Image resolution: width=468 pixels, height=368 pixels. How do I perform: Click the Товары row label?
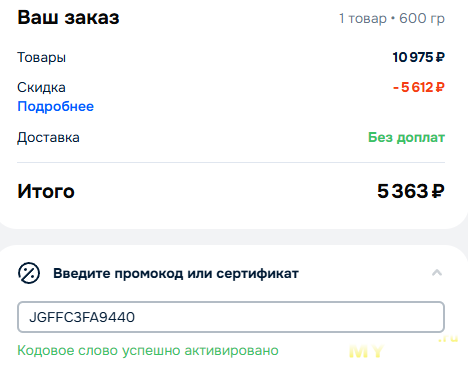tap(42, 57)
